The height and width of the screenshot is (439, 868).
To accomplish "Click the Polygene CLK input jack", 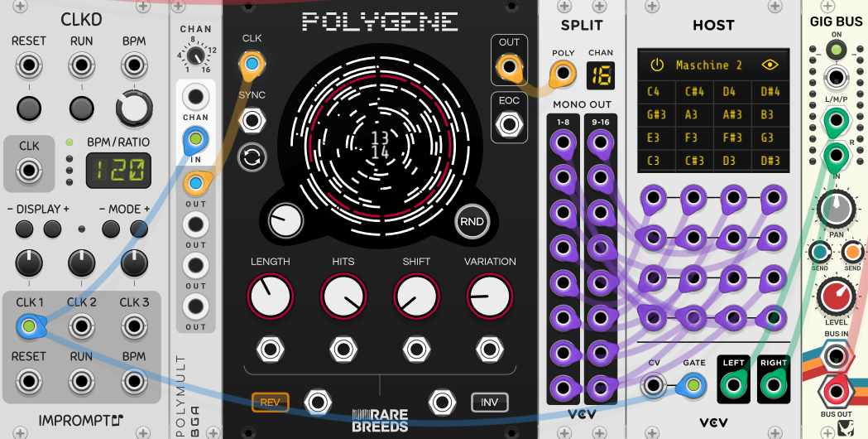I will (x=252, y=65).
